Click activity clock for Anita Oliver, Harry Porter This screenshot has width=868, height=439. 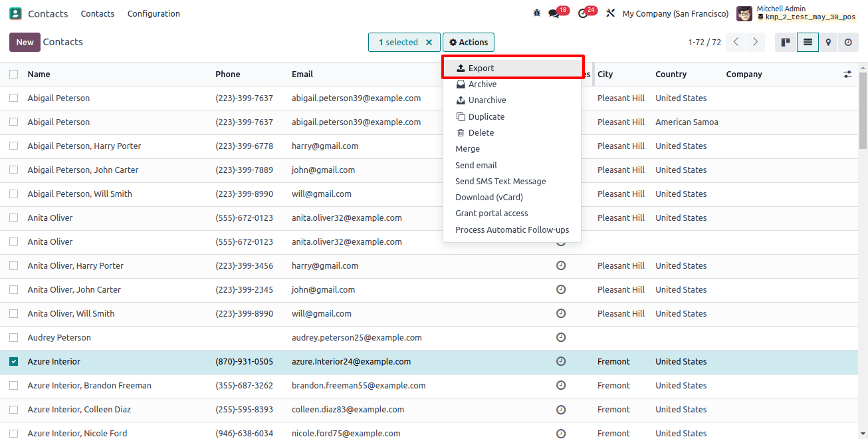click(x=561, y=265)
